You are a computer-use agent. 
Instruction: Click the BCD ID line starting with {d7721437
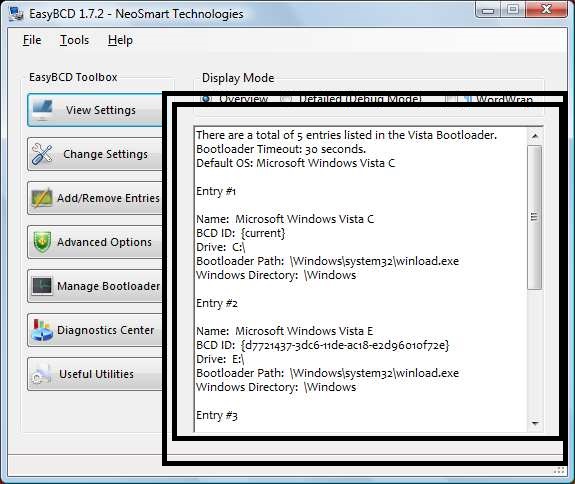(322, 345)
